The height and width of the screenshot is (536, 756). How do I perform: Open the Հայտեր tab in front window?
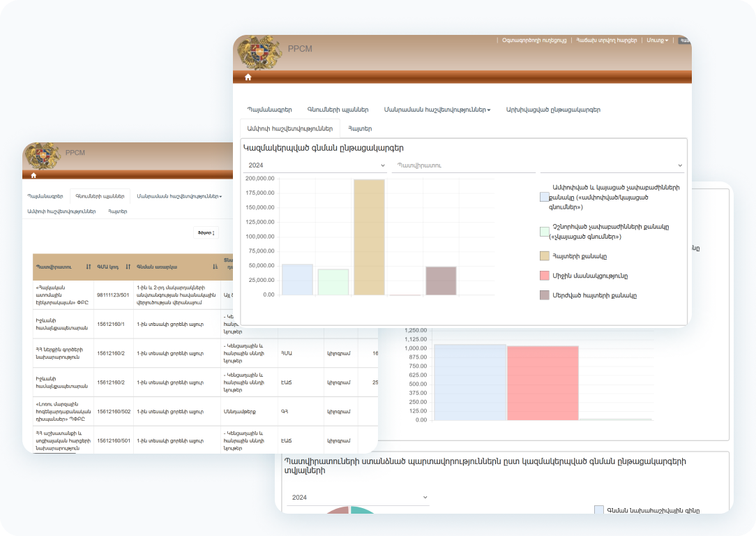(x=360, y=128)
